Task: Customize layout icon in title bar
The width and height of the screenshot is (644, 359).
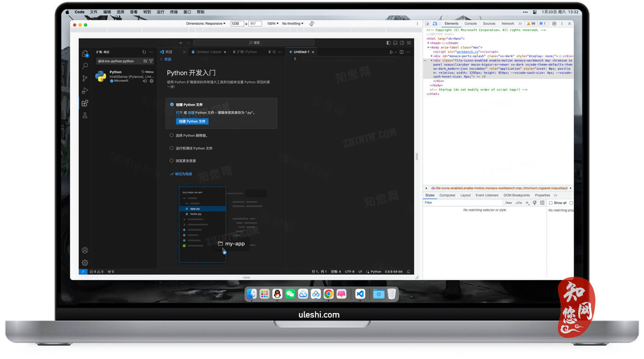Action: 408,43
